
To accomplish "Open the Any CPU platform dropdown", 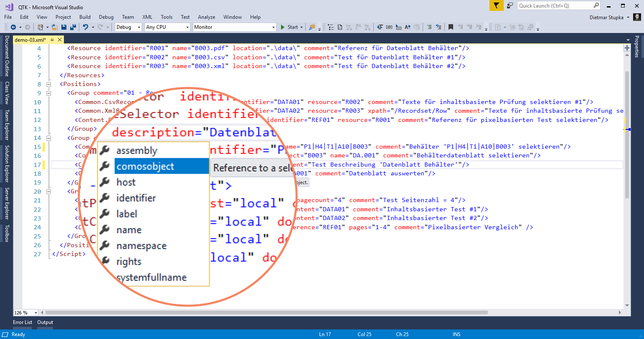I will 188,27.
